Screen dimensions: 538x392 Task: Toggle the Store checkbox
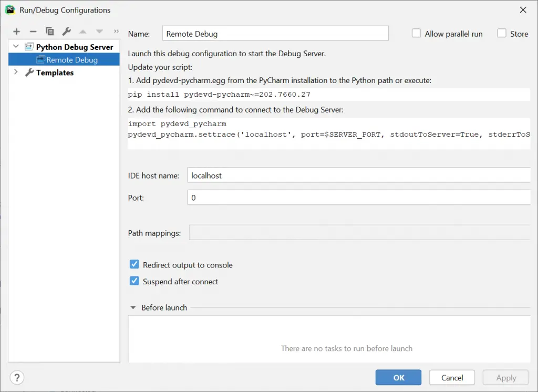click(x=502, y=33)
